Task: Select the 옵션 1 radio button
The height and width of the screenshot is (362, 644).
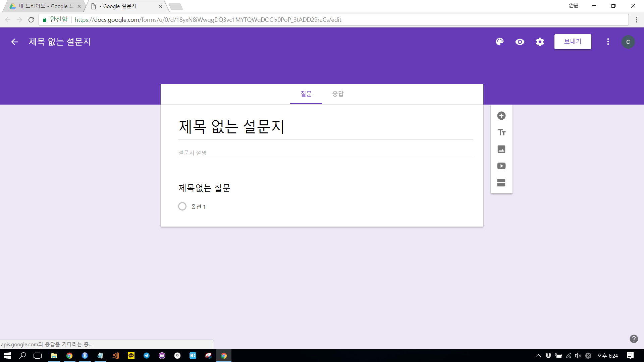Action: pyautogui.click(x=182, y=206)
